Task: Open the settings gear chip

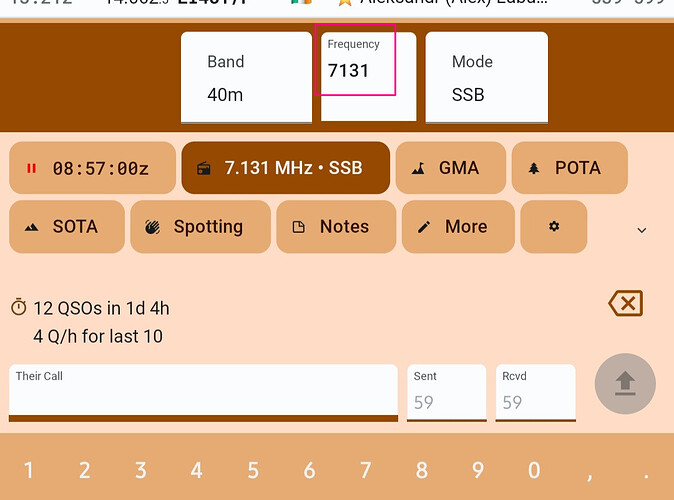Action: click(554, 227)
